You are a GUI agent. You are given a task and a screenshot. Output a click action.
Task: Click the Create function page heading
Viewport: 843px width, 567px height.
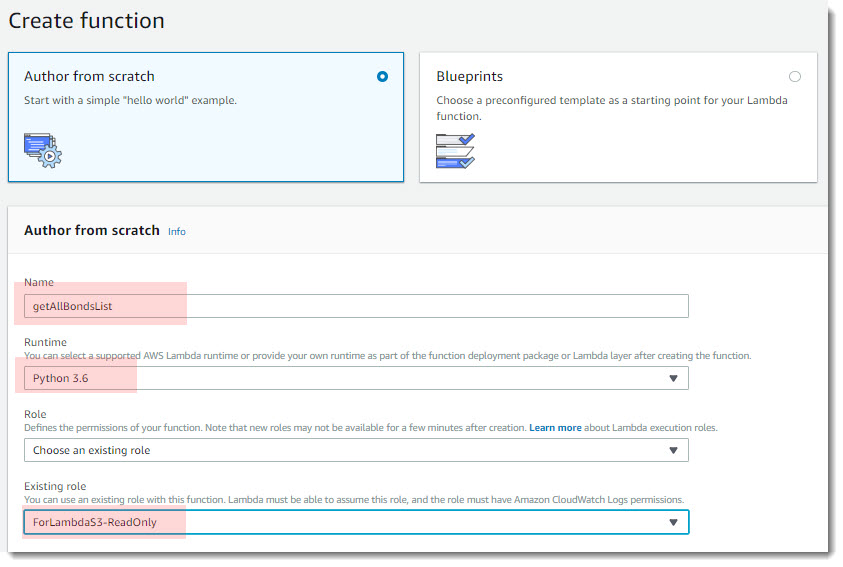click(87, 20)
